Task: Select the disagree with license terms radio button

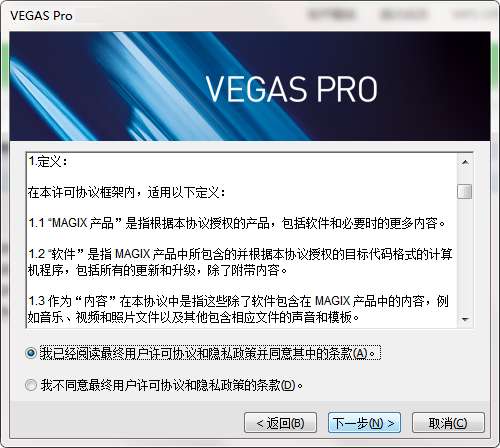Action: [x=31, y=385]
